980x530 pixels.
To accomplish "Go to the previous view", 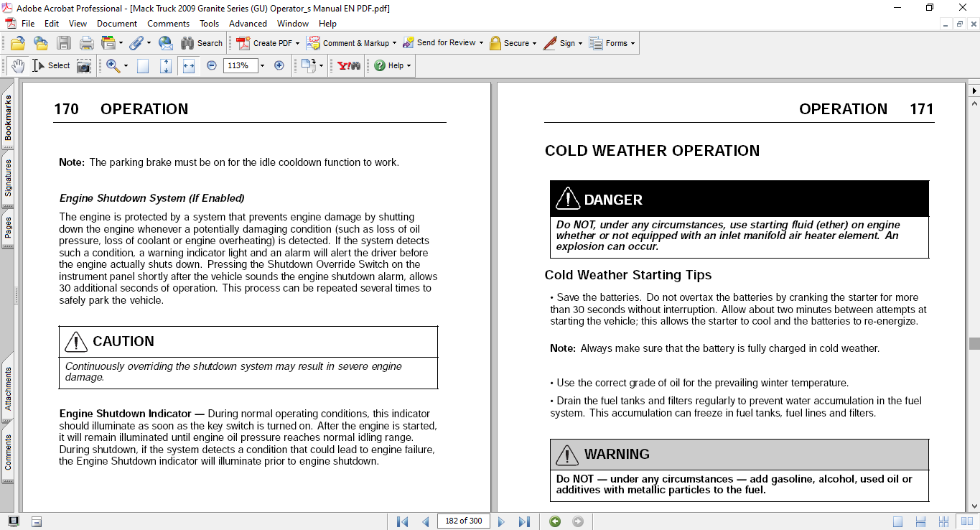I will pyautogui.click(x=555, y=521).
